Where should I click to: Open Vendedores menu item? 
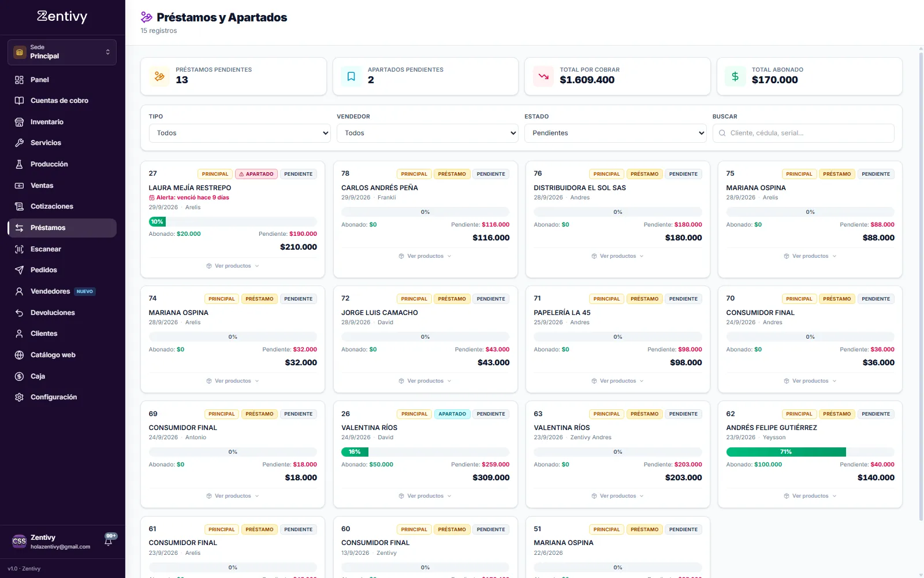pos(62,291)
